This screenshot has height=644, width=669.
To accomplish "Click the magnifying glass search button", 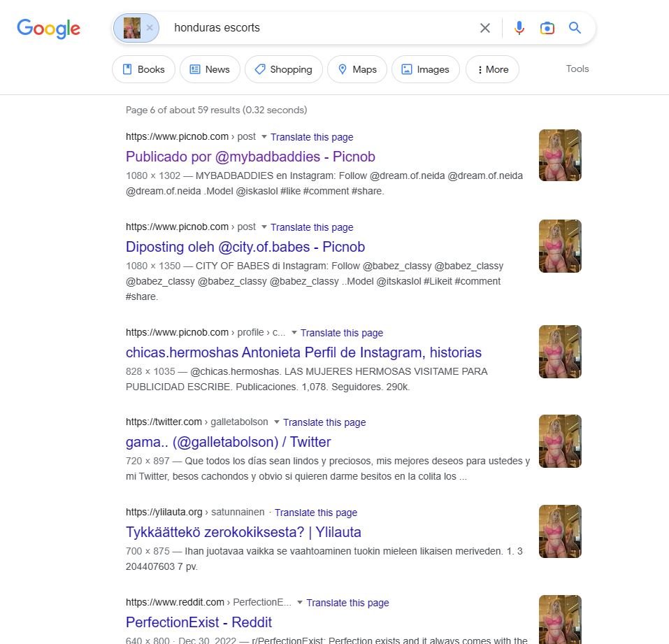I will point(575,28).
